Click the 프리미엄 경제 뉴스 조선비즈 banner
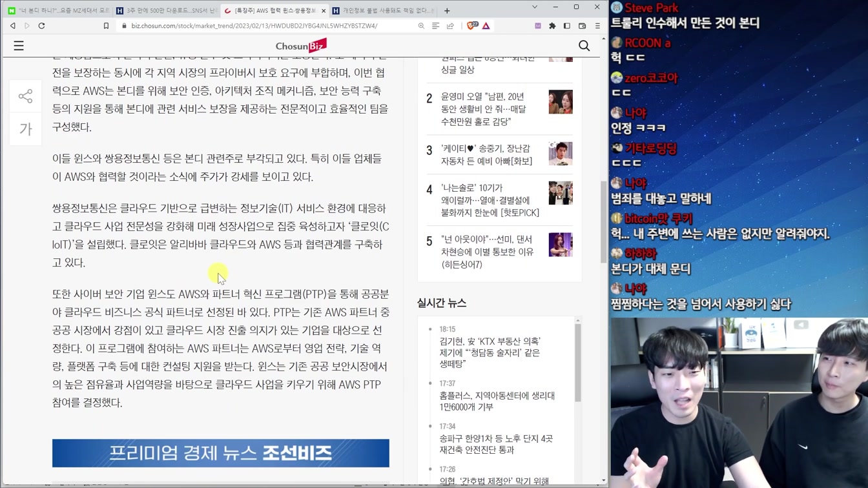 [221, 452]
